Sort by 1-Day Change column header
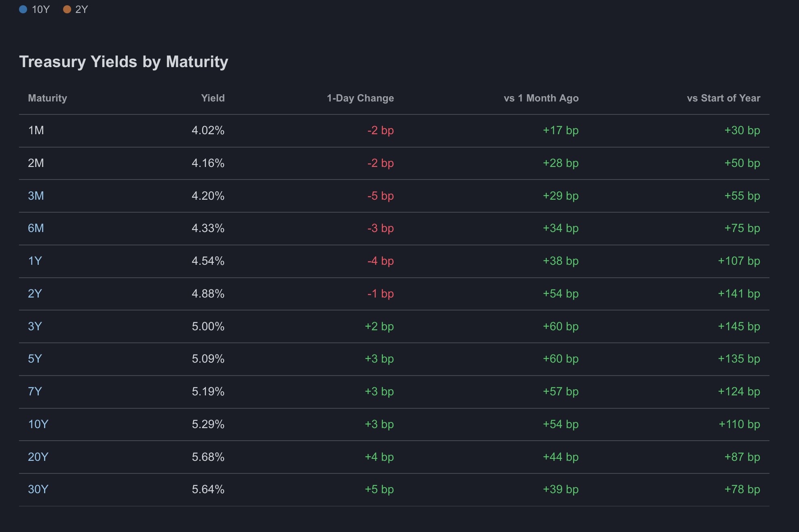This screenshot has width=799, height=532. pos(360,98)
